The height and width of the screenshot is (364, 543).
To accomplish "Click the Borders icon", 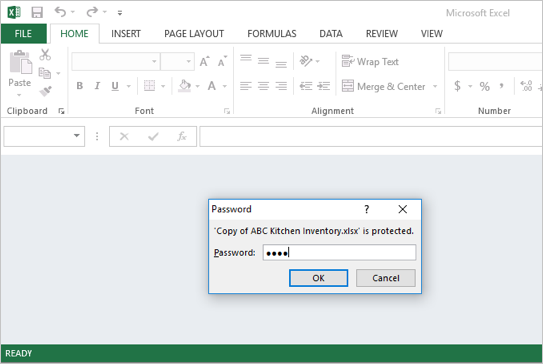I will [x=149, y=86].
